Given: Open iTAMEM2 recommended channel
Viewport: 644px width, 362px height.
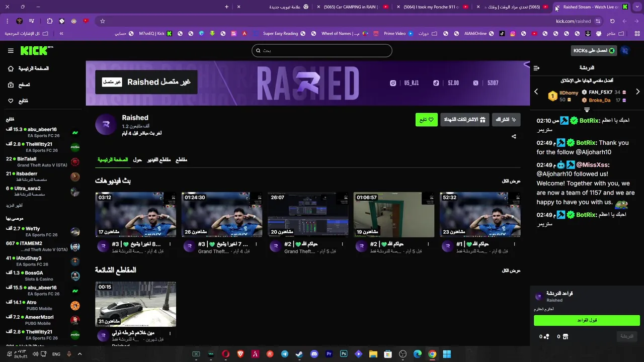Looking at the screenshot, I should [x=43, y=246].
